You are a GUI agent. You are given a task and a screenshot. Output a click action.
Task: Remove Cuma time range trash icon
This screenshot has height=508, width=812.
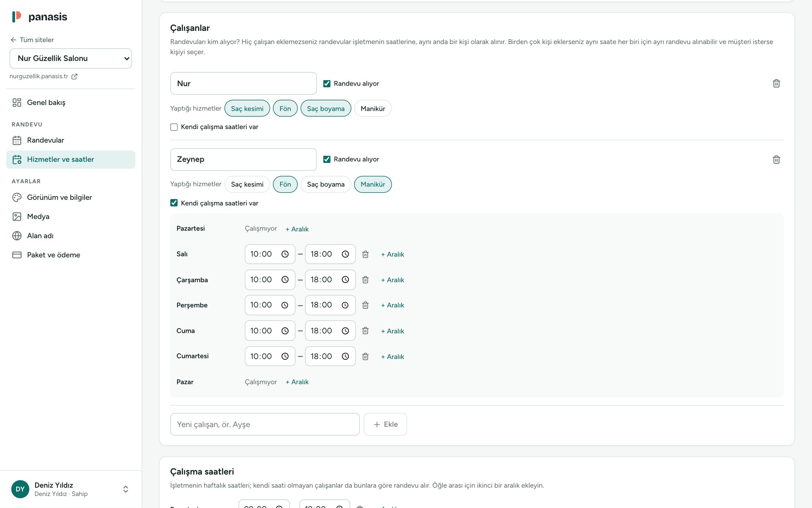(365, 331)
